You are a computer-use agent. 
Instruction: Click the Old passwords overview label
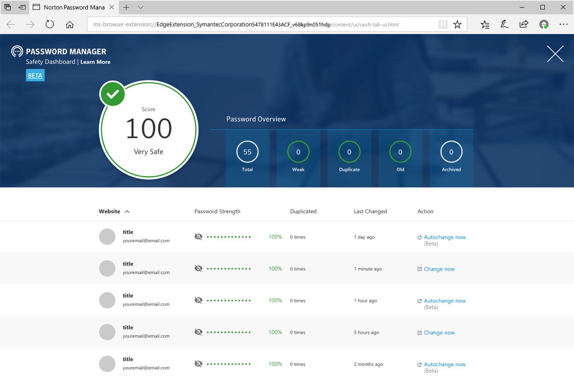(x=400, y=169)
